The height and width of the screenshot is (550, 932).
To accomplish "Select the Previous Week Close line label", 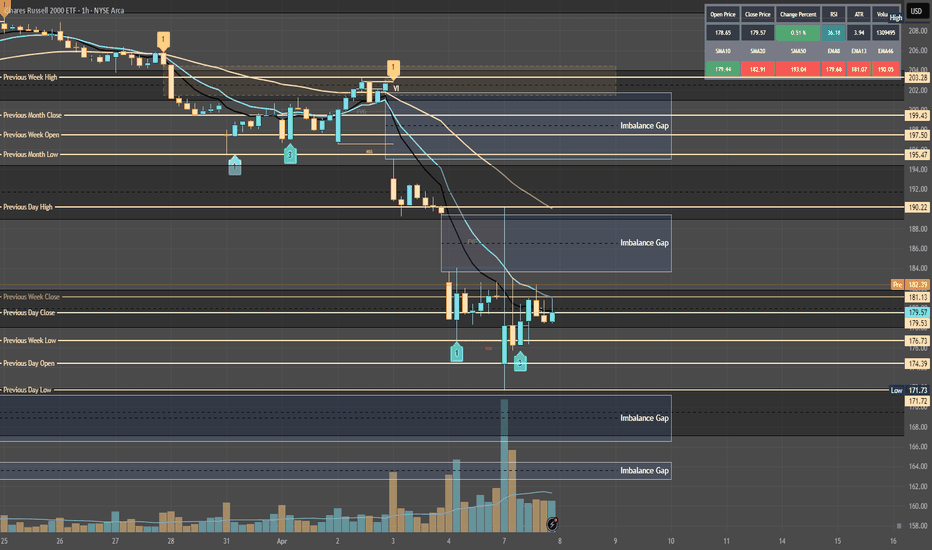I will 32,297.
